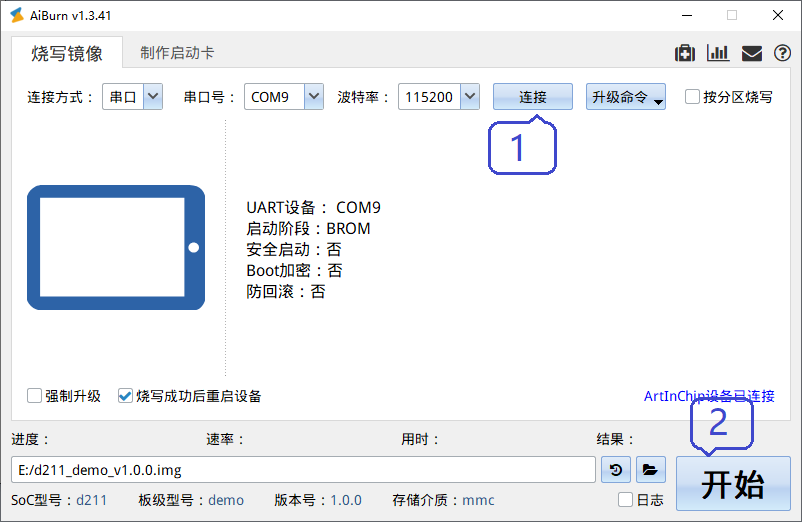802x522 pixels.
Task: Open help via the question mark icon
Action: (x=782, y=54)
